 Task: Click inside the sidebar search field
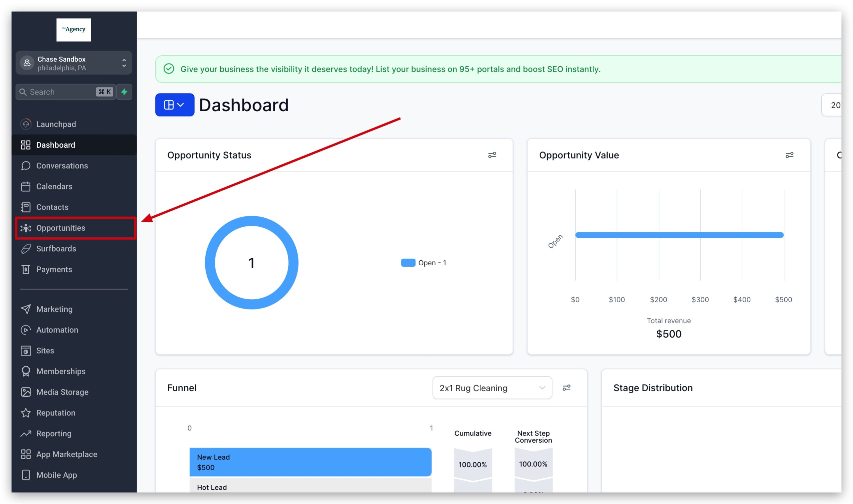[x=58, y=92]
